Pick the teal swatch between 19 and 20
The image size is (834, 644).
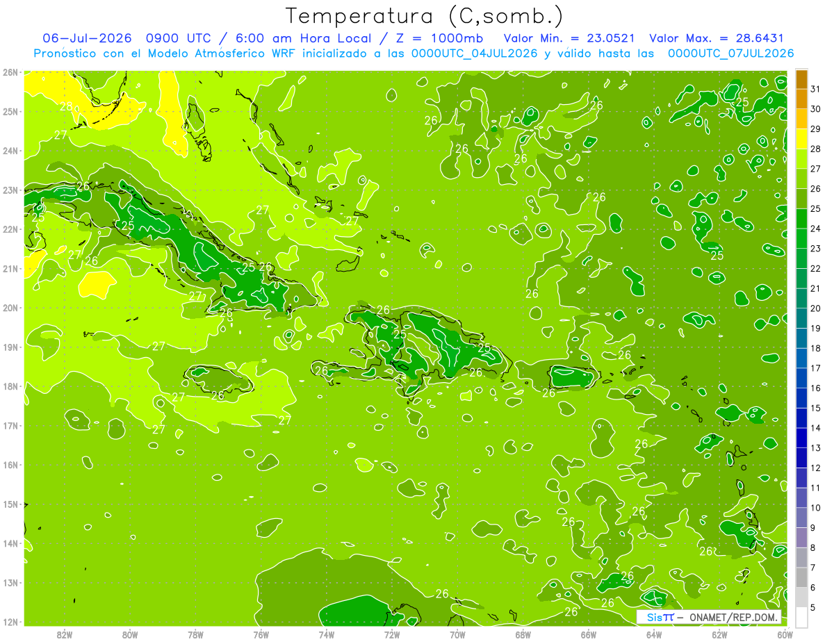click(x=802, y=319)
